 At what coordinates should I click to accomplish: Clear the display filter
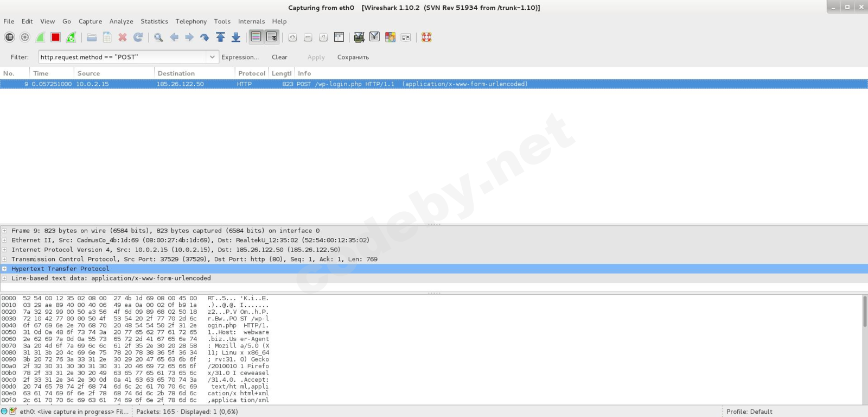279,57
